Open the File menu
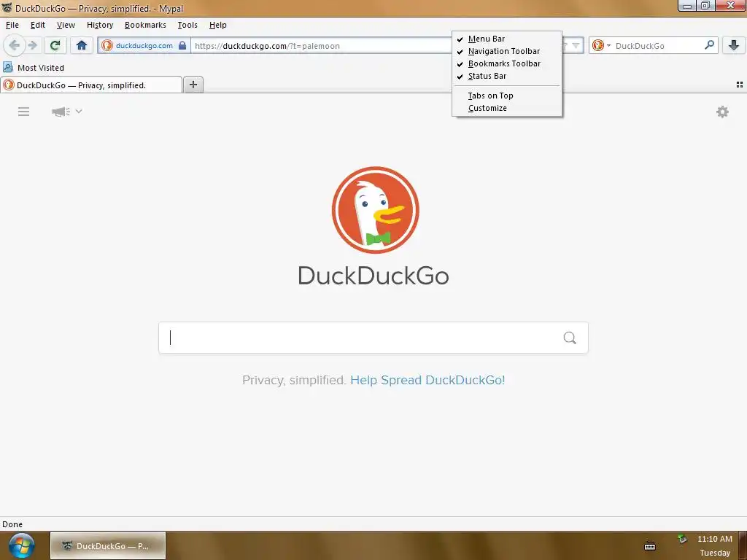 [x=12, y=25]
